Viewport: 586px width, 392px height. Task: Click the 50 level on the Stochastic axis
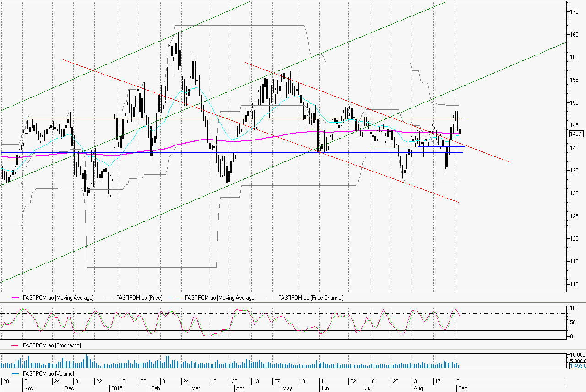[572, 322]
